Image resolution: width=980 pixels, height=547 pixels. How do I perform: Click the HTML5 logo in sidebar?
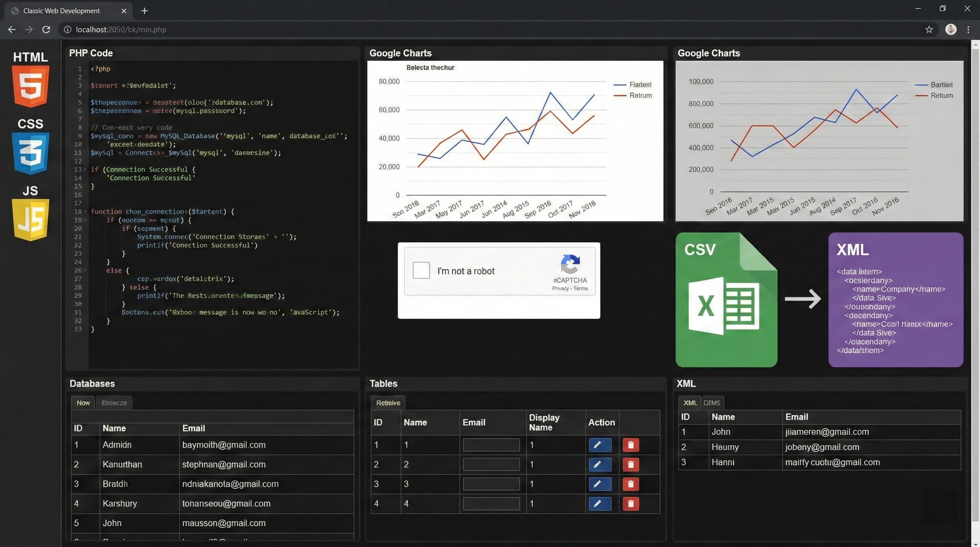click(x=30, y=85)
